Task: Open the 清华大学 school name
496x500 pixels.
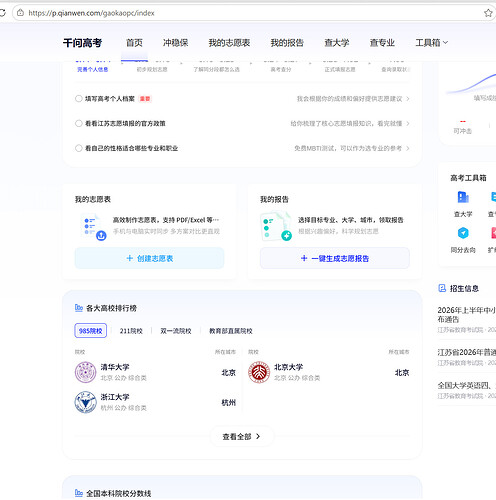Action: [115, 367]
